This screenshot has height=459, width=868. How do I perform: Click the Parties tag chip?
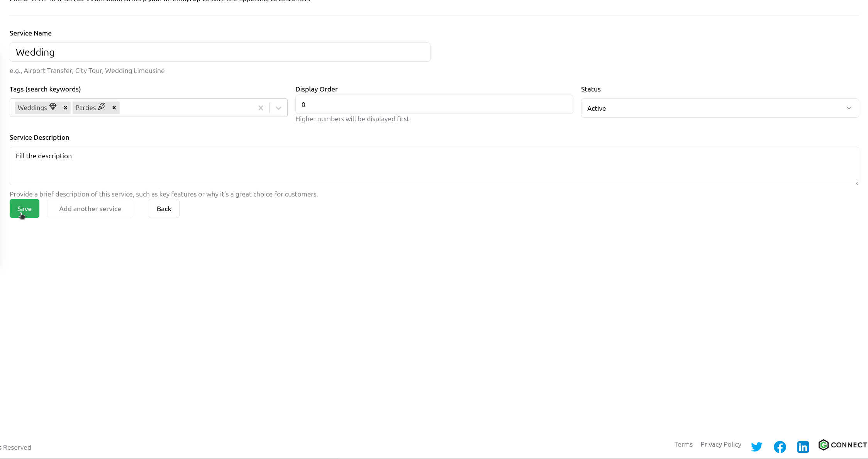pos(90,108)
